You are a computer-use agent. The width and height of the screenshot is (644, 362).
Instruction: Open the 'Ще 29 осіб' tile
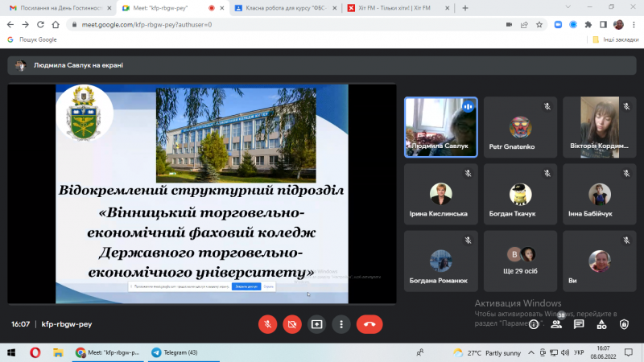[520, 261]
